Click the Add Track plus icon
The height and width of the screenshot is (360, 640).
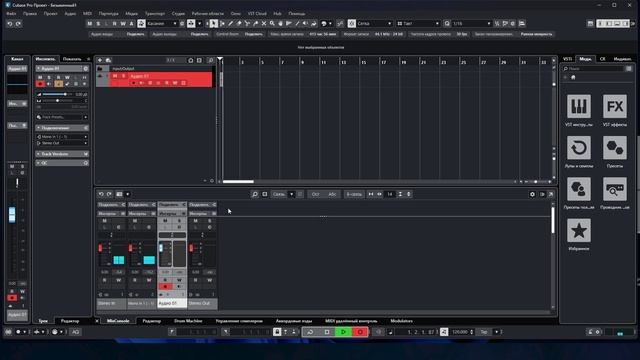(100, 60)
